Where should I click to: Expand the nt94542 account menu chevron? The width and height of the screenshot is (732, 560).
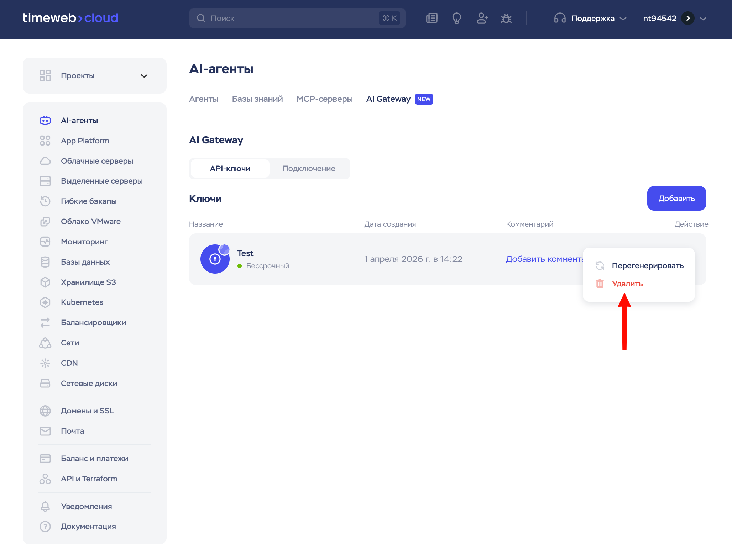coord(703,19)
